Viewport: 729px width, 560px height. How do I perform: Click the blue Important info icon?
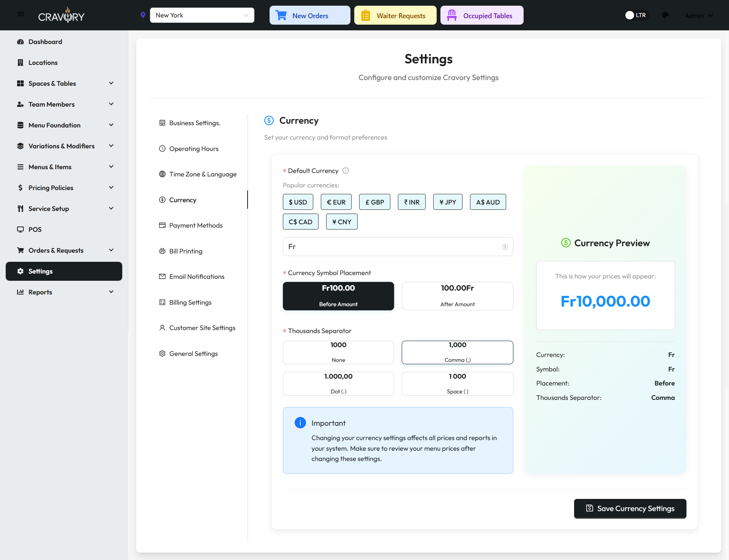[300, 423]
